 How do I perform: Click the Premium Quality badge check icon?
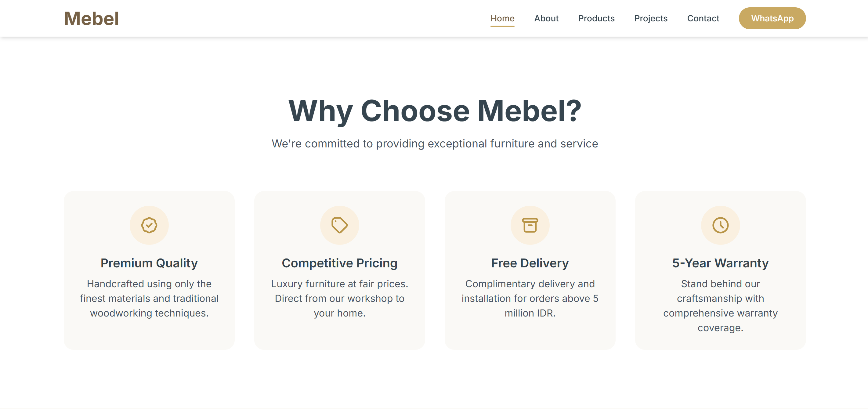pyautogui.click(x=149, y=225)
